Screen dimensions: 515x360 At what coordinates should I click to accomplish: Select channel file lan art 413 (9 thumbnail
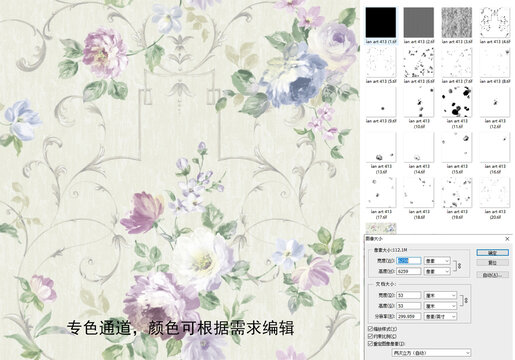(381, 102)
